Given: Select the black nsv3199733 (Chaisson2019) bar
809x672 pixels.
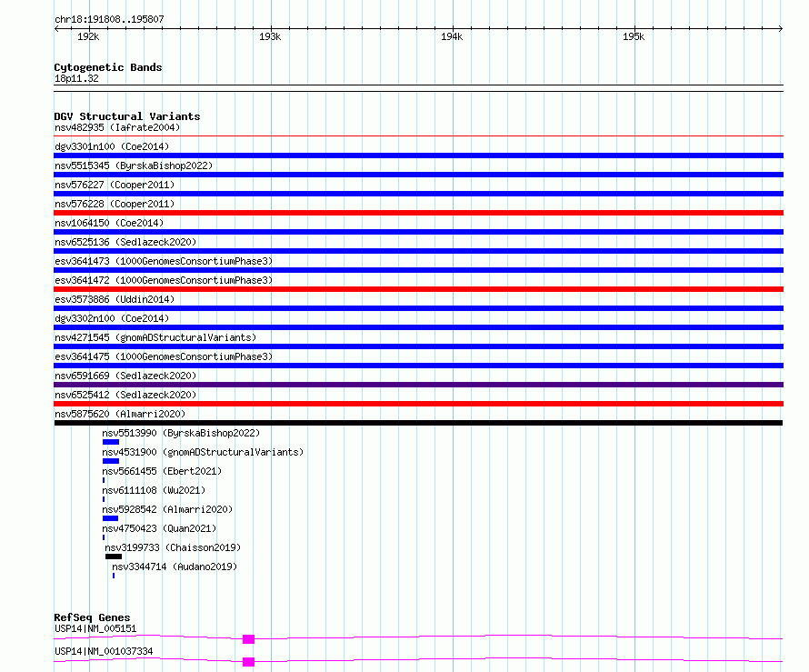Looking at the screenshot, I should (x=114, y=557).
